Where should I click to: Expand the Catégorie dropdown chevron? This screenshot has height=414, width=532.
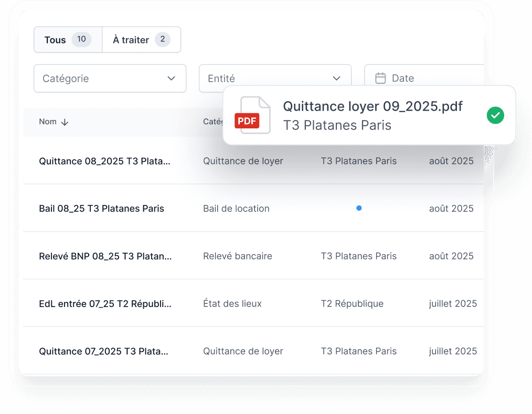click(172, 78)
